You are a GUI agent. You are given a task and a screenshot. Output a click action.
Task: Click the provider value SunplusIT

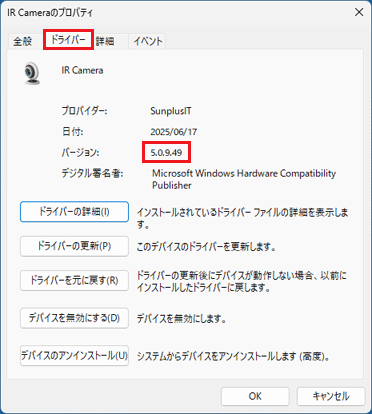(x=171, y=111)
